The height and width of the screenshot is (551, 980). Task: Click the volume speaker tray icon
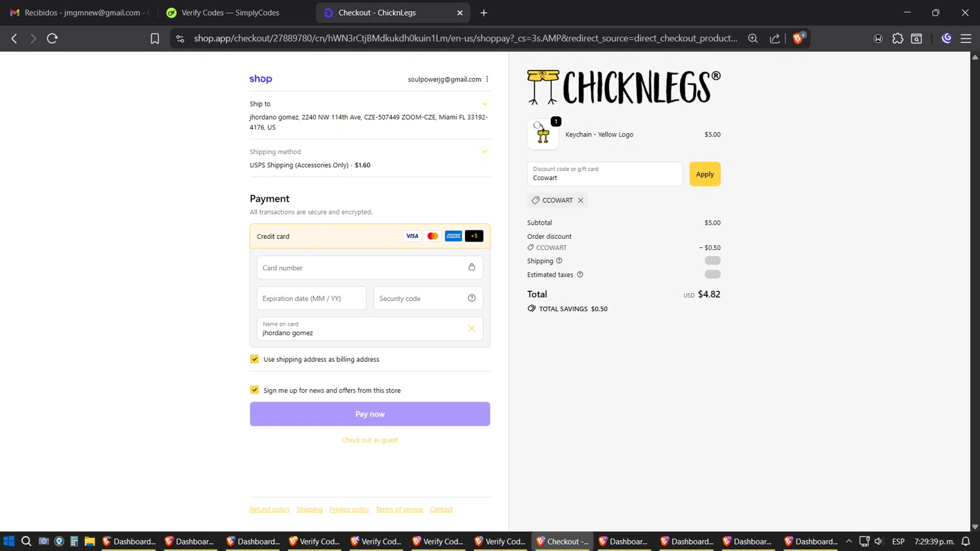tap(879, 541)
